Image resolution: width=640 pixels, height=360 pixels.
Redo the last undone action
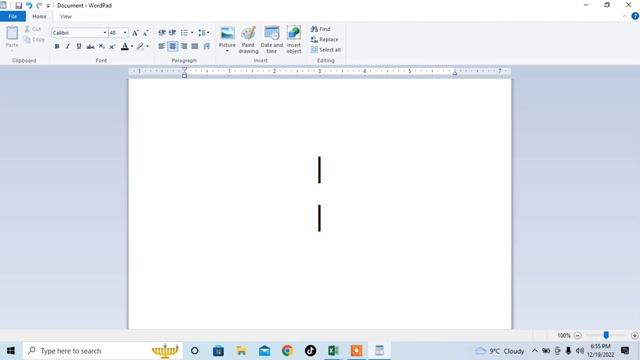coord(39,5)
